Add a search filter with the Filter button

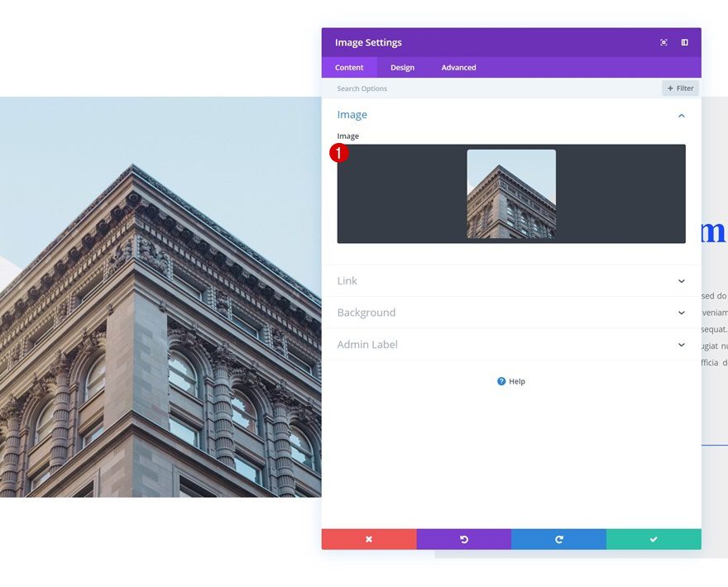pos(679,88)
